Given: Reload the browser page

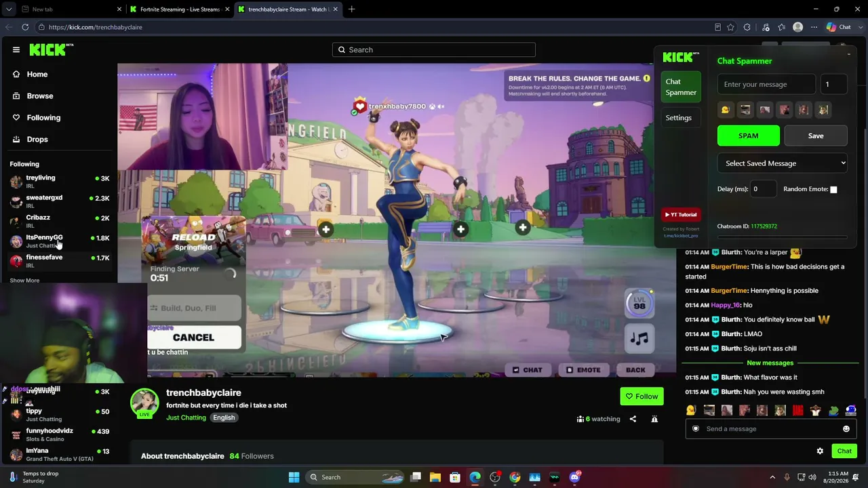Looking at the screenshot, I should click(x=25, y=27).
